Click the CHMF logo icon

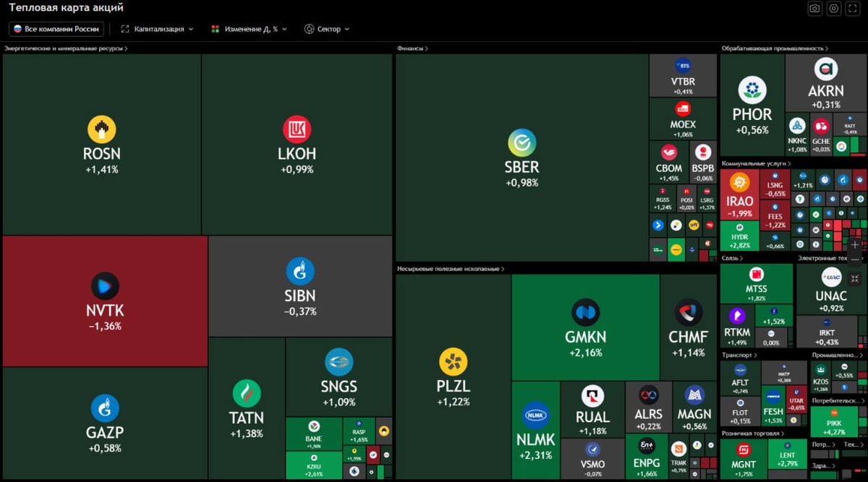(689, 313)
